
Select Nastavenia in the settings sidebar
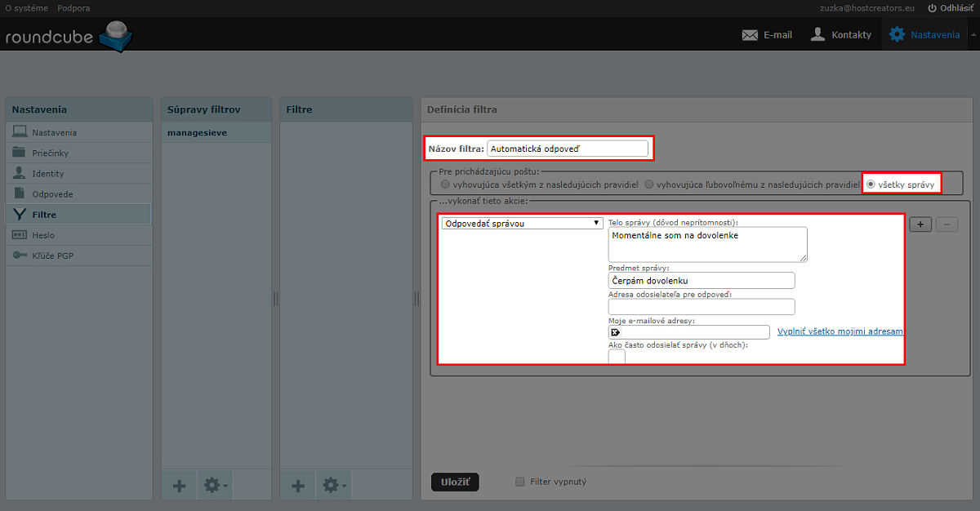click(x=78, y=132)
